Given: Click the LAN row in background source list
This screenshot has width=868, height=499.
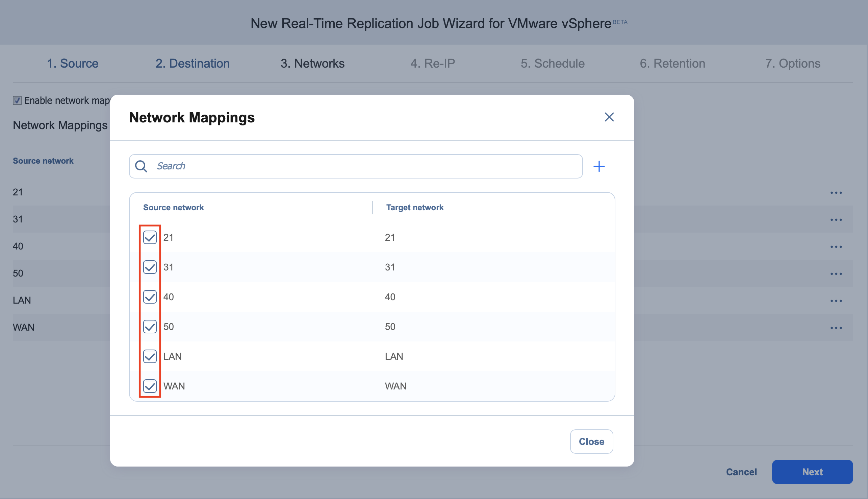Looking at the screenshot, I should (x=22, y=301).
